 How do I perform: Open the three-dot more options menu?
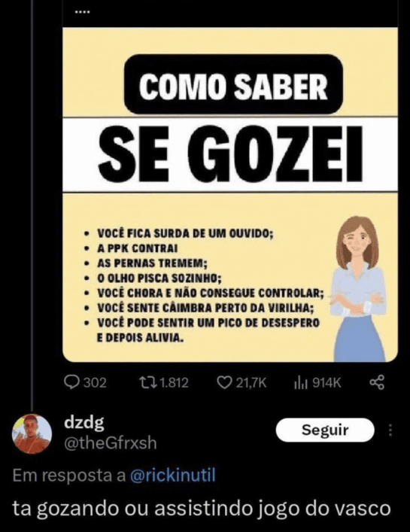tap(390, 430)
